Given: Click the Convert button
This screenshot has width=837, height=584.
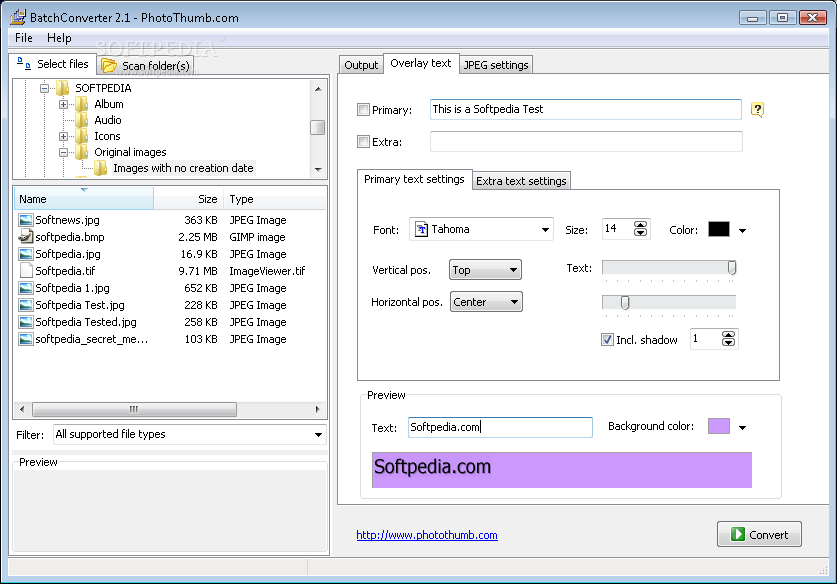Looking at the screenshot, I should (759, 534).
